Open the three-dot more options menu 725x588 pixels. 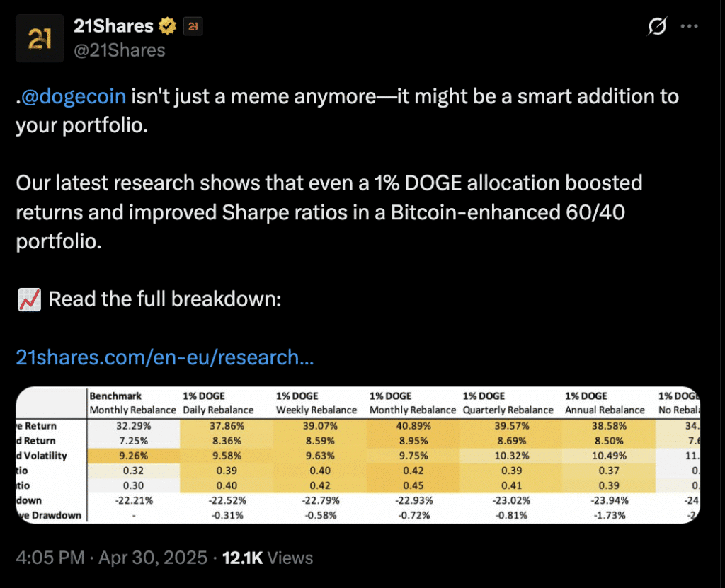[x=690, y=26]
